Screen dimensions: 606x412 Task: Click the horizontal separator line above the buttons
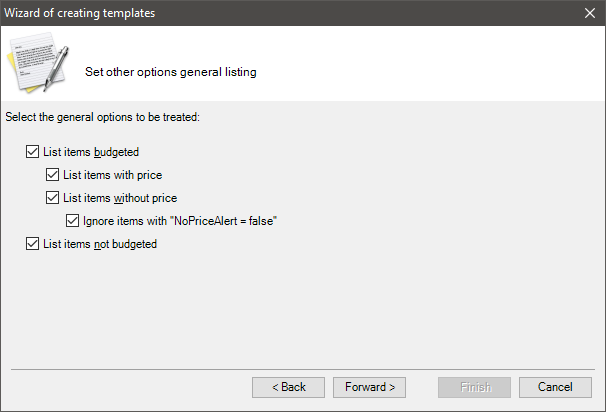pyautogui.click(x=303, y=369)
